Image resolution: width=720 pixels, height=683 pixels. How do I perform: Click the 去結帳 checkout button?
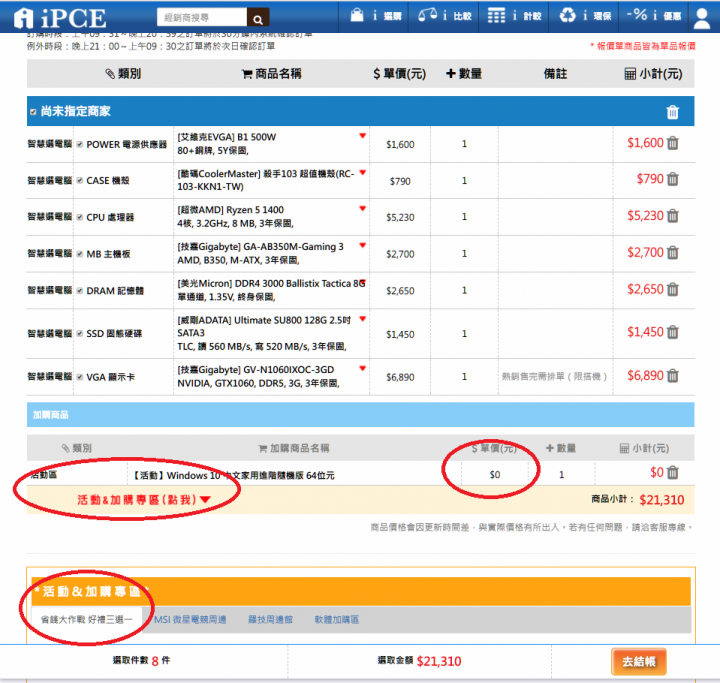pyautogui.click(x=639, y=661)
